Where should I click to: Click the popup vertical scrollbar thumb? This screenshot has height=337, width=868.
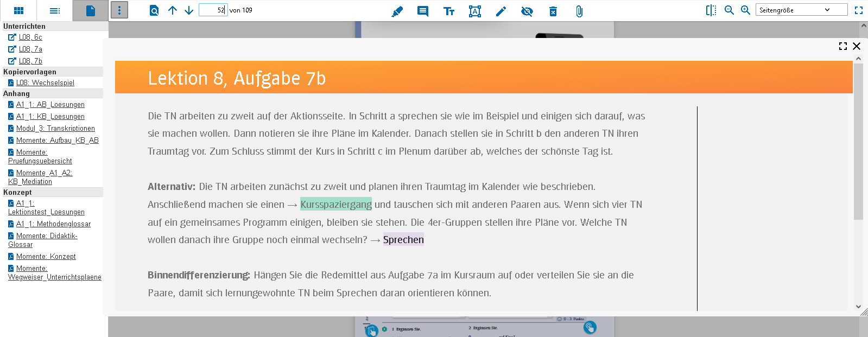(x=858, y=141)
